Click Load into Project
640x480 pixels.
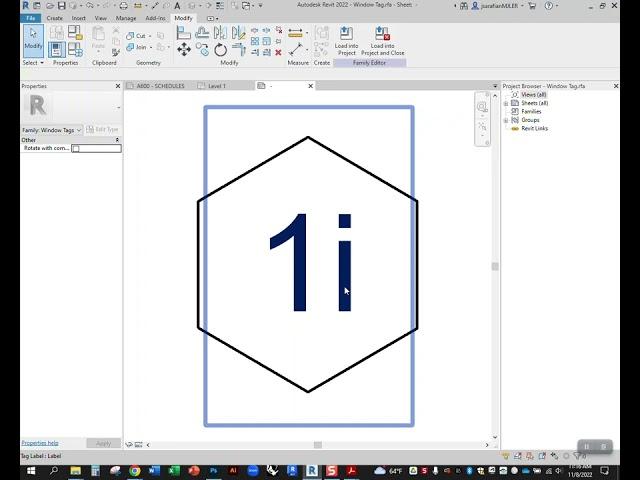[346, 41]
